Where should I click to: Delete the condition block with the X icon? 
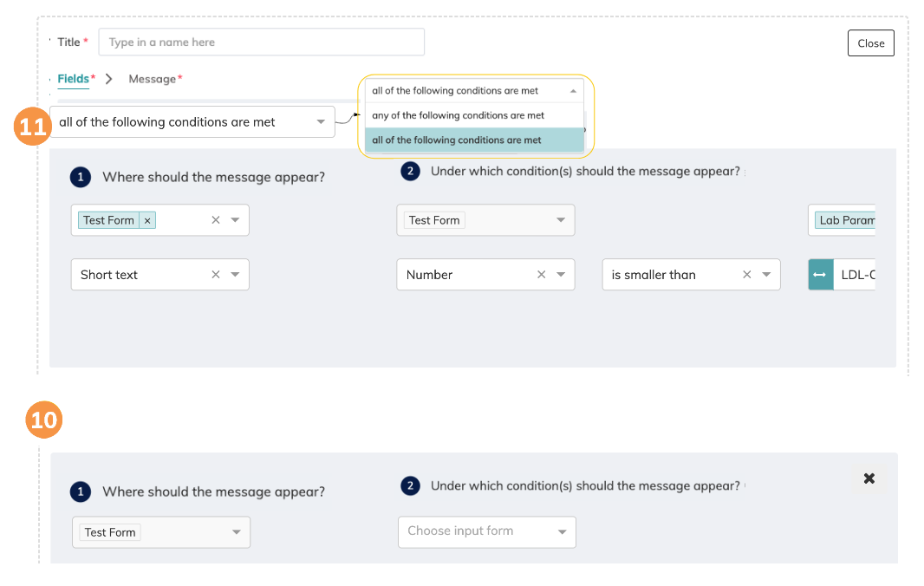coord(869,479)
